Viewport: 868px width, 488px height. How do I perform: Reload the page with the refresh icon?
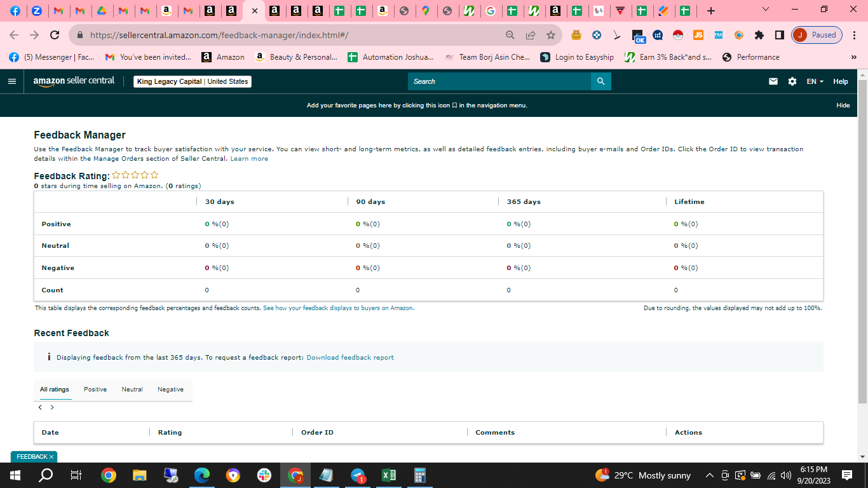(55, 35)
